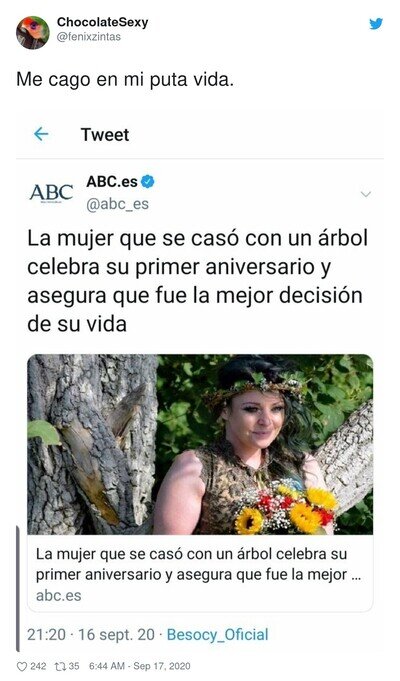Click the ABC tweet text about árbol

pyautogui.click(x=198, y=281)
